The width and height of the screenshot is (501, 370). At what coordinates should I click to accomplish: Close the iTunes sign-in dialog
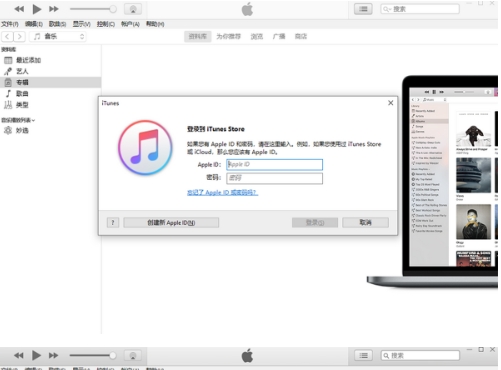391,103
